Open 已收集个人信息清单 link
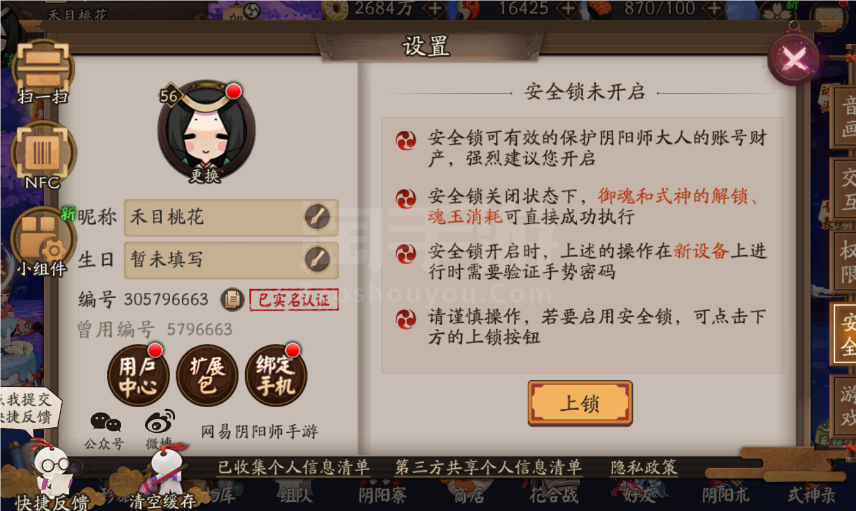This screenshot has width=856, height=511. (294, 468)
